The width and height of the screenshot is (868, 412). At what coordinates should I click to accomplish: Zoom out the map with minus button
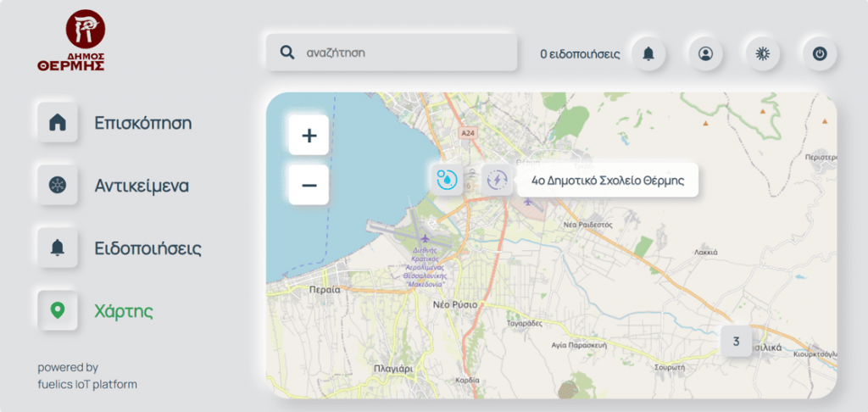click(309, 185)
